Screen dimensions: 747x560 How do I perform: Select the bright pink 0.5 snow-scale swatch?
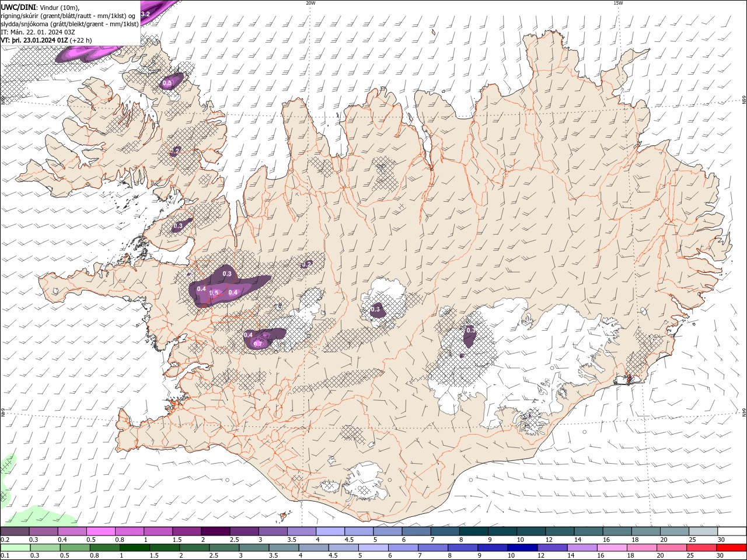click(x=100, y=531)
